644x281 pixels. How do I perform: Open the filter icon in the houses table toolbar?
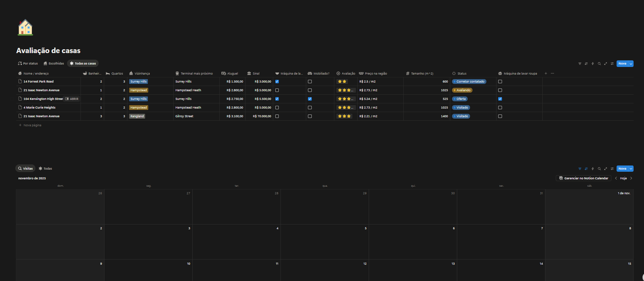pos(579,63)
